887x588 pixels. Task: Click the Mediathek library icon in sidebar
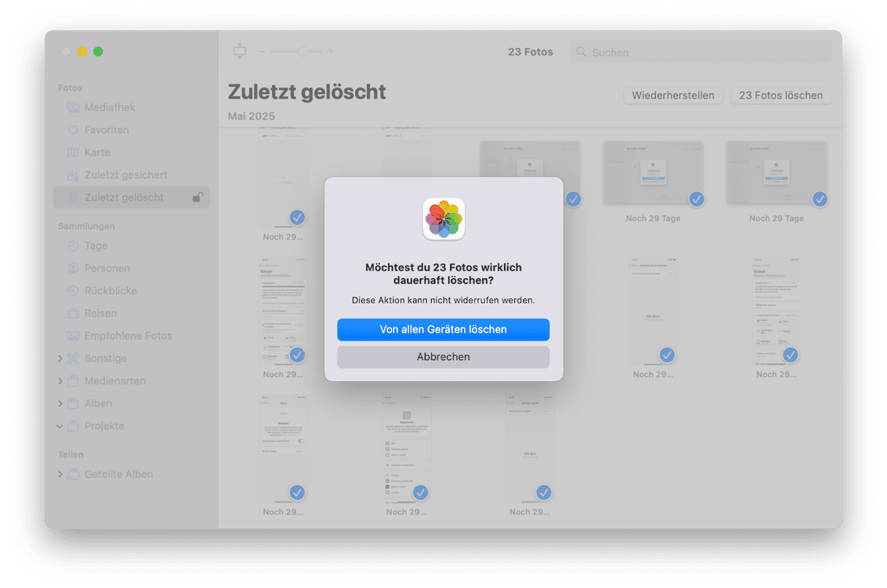[x=73, y=107]
